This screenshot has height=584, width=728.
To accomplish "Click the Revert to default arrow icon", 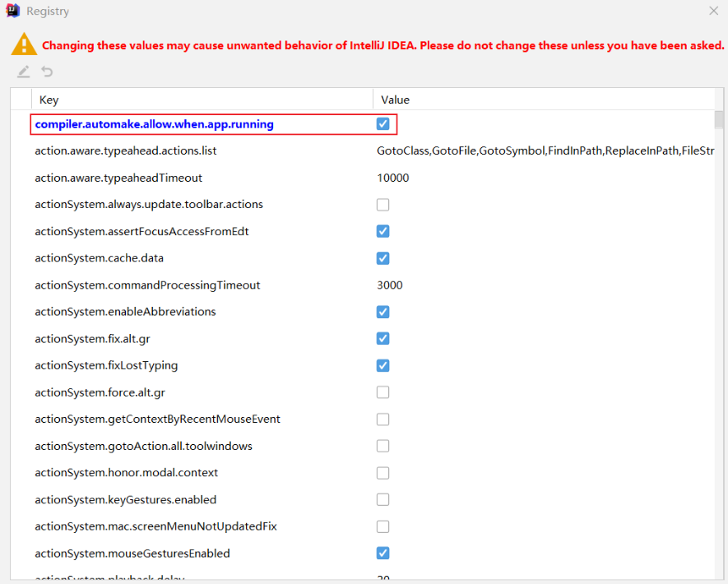I will click(47, 72).
